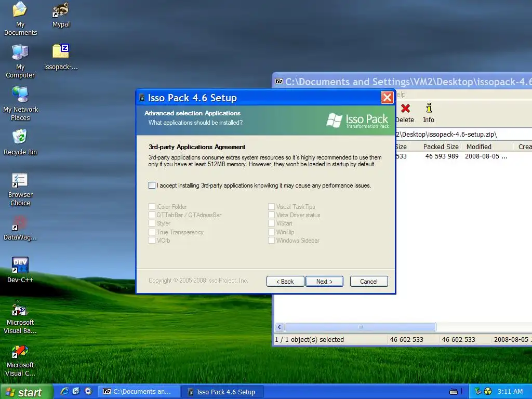Launch Internet Explorer from quick launch
Viewport: 532px width, 399px height.
[64, 391]
